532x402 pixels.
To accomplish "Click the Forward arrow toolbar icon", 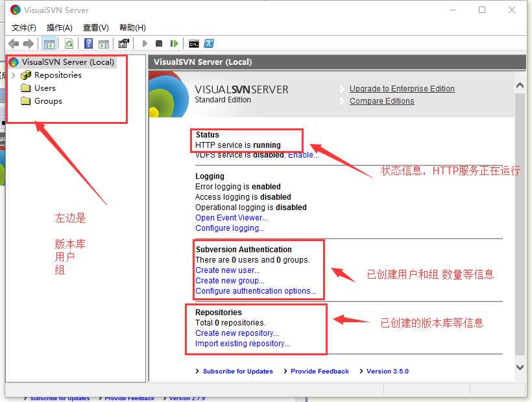I will tap(28, 43).
